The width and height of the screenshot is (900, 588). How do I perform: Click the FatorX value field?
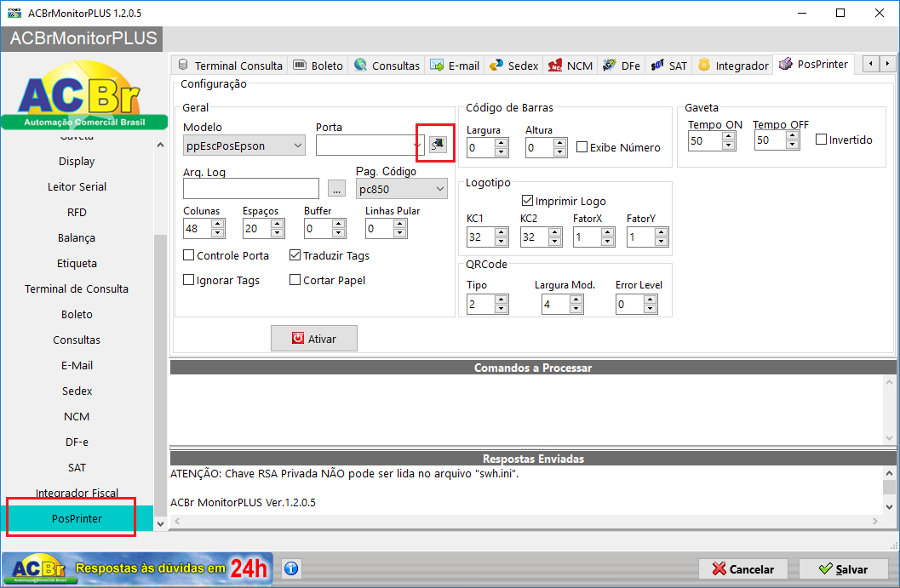[x=588, y=237]
